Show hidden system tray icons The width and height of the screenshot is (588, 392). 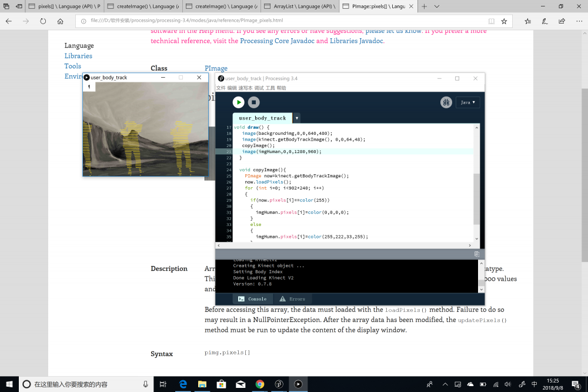point(445,384)
